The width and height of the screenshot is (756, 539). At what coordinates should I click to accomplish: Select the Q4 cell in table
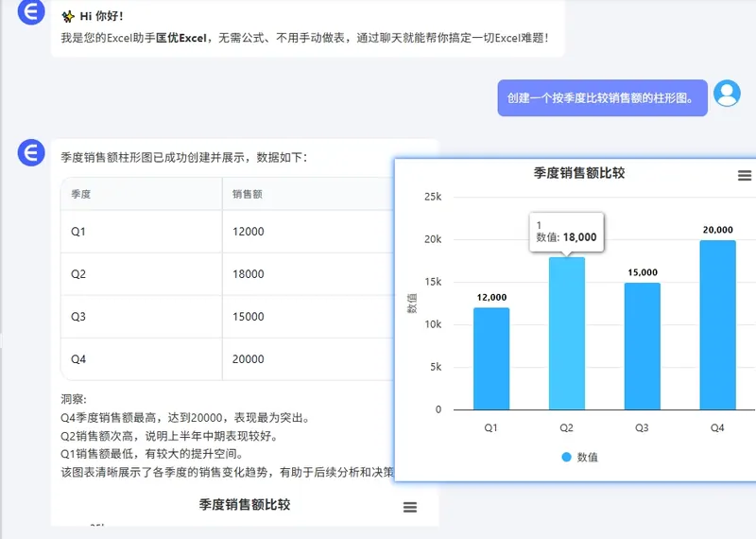click(141, 359)
